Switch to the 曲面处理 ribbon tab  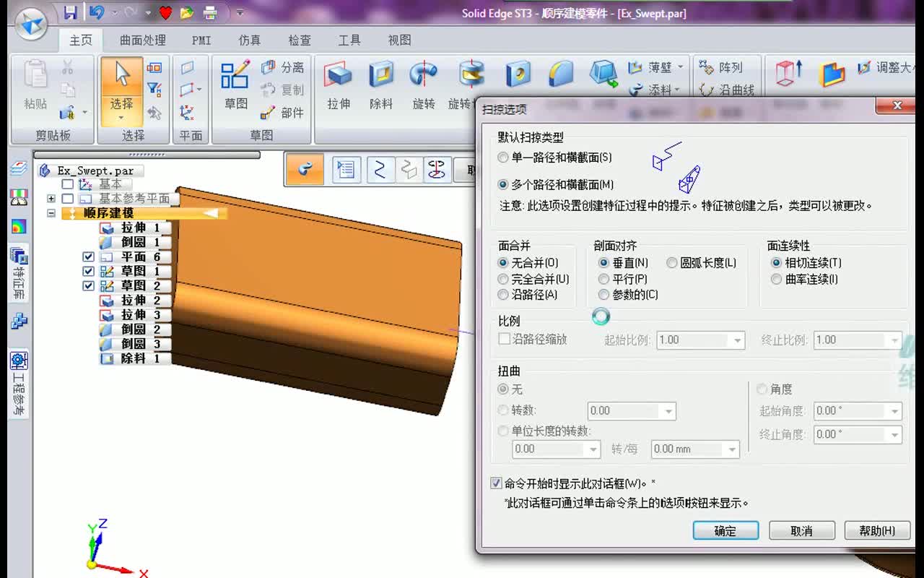[x=144, y=40]
